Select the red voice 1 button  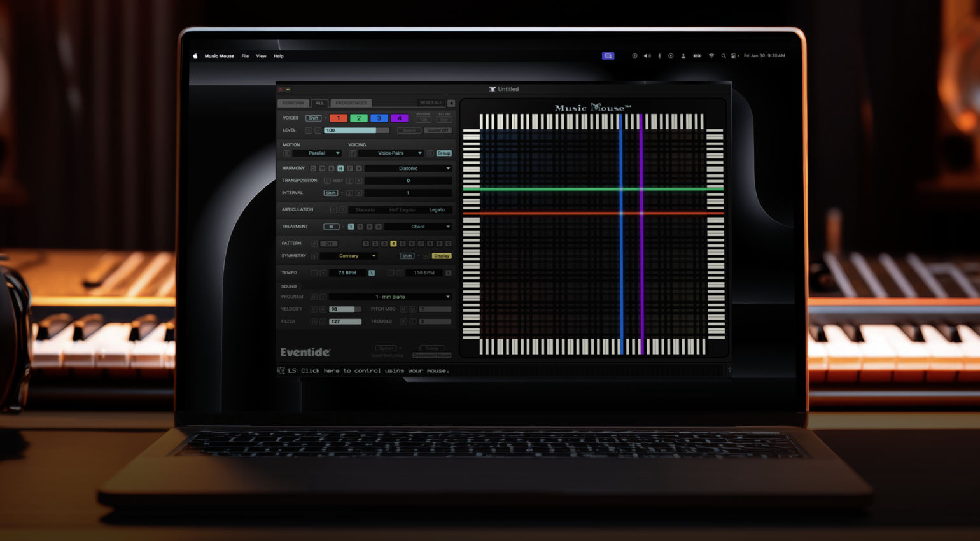339,118
